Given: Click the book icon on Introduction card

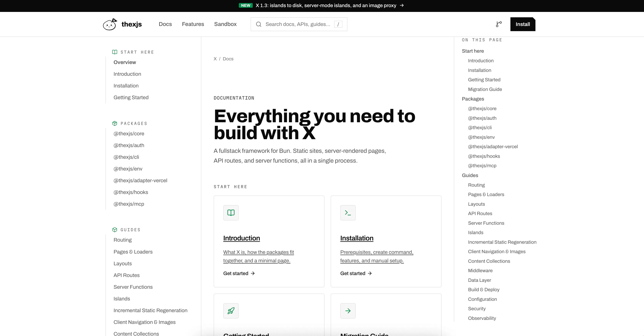Looking at the screenshot, I should (x=231, y=213).
